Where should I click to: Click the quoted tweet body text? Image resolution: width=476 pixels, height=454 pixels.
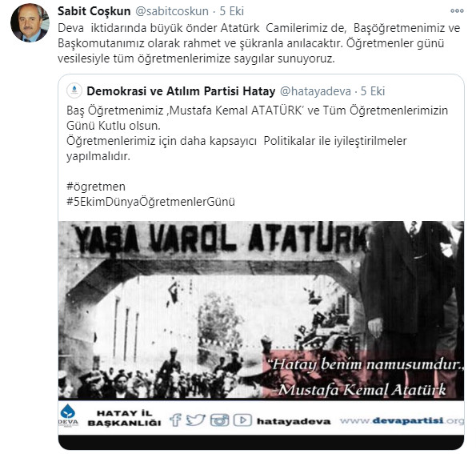coord(257,133)
